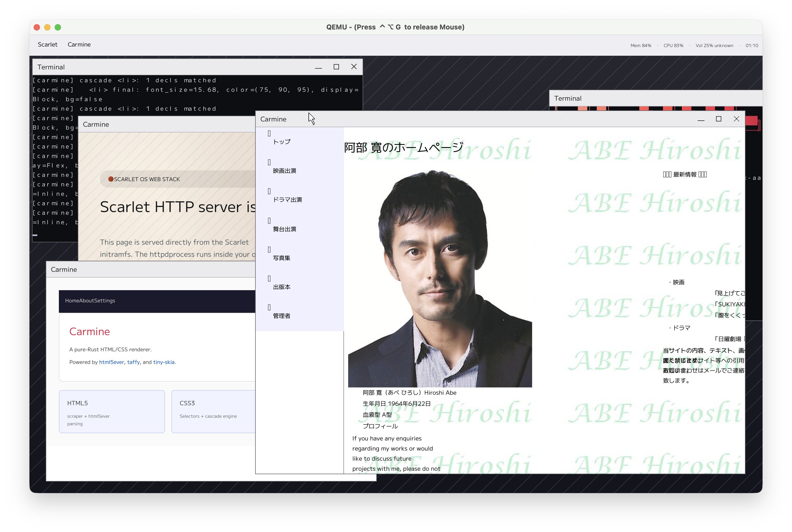This screenshot has height=532, width=792.
Task: Follow the html5ever link
Action: (112, 362)
